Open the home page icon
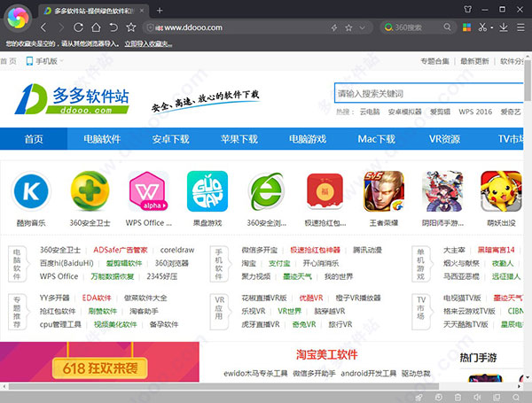The image size is (532, 403). coord(96,27)
